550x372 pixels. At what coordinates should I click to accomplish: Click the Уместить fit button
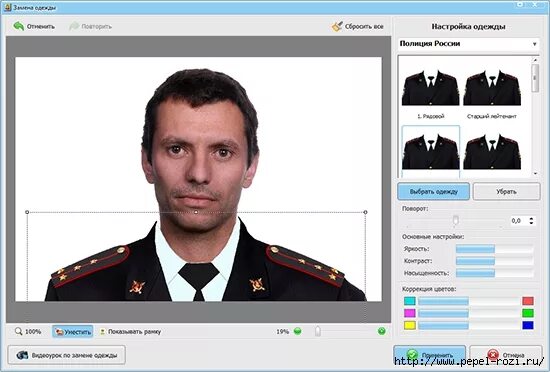pos(73,332)
